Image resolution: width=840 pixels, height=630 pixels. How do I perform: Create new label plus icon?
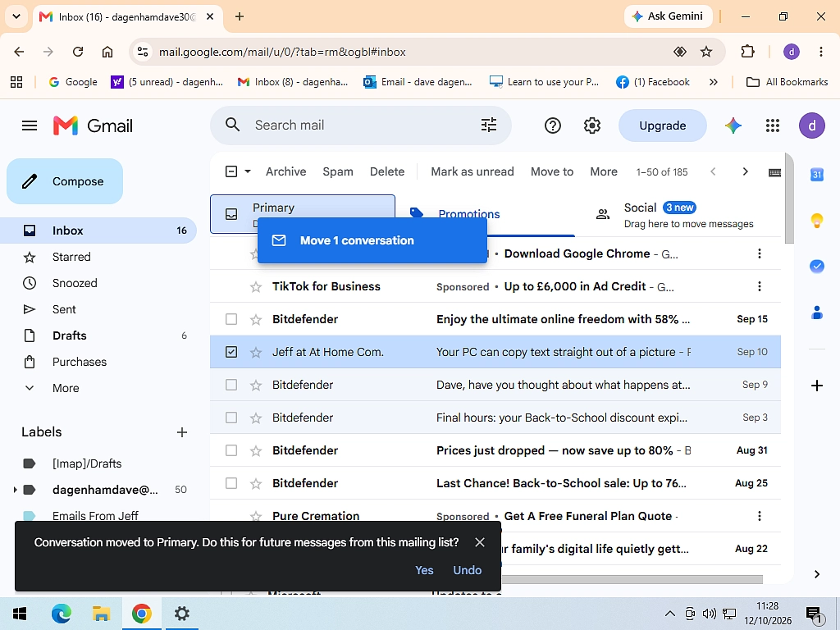[x=182, y=432]
